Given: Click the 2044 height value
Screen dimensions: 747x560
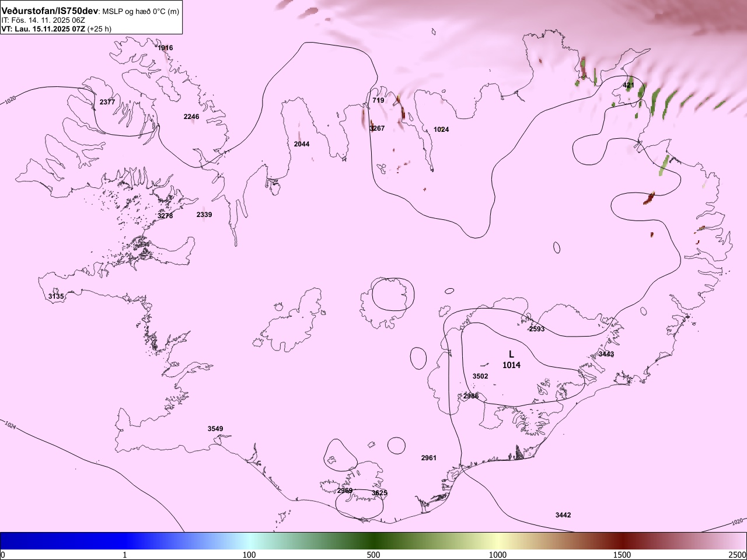Looking at the screenshot, I should tap(302, 144).
